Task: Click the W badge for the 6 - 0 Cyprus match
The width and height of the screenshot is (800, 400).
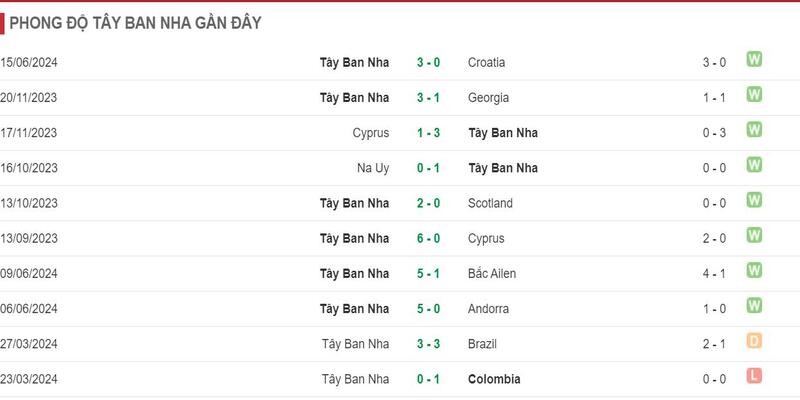Action: tap(755, 235)
